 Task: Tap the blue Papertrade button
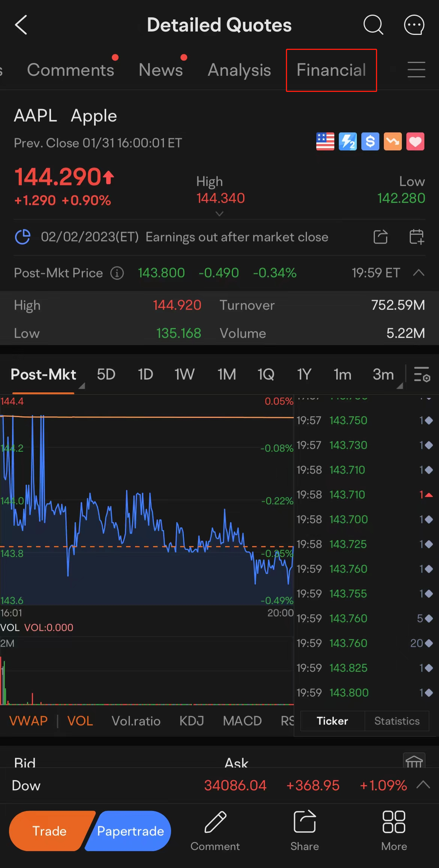click(x=130, y=831)
